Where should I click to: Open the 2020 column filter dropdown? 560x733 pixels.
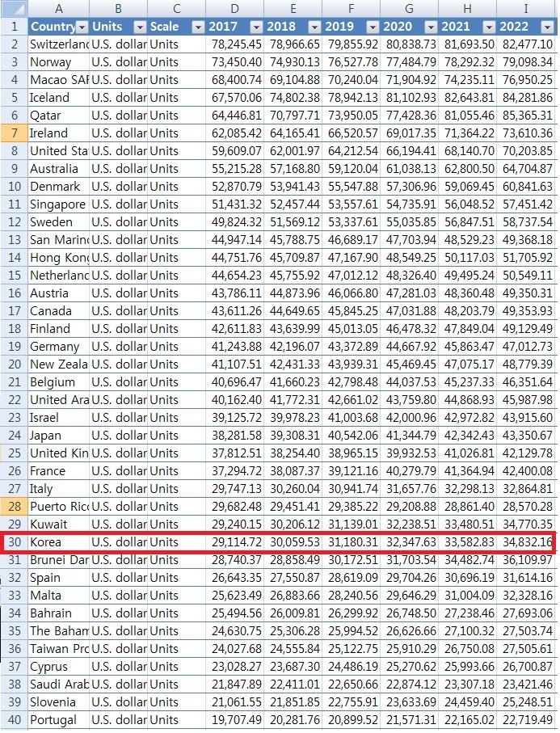click(431, 27)
